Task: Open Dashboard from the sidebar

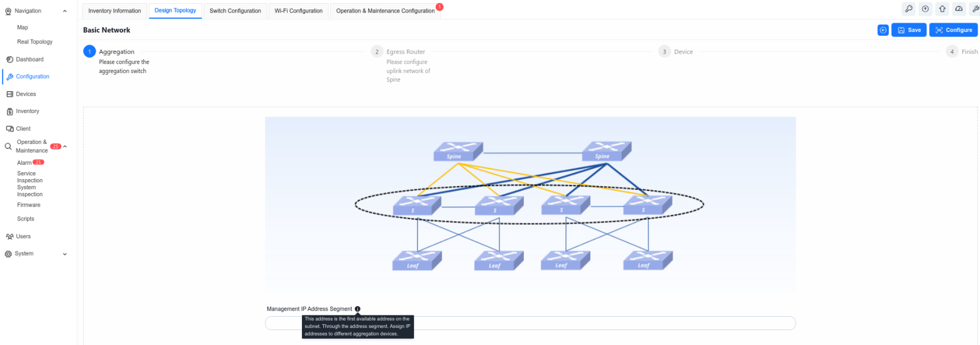Action: click(x=30, y=59)
